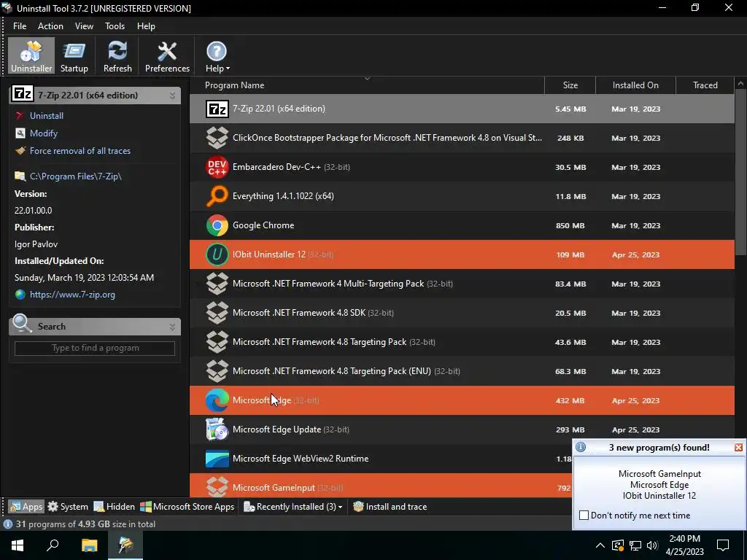
Task: Switch to the Hidden tab
Action: [x=115, y=507]
